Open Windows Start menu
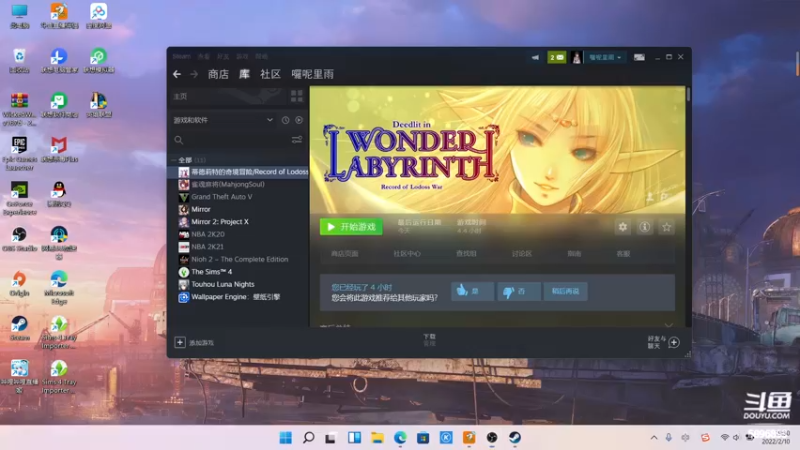Screen dimensions: 800x450 (286, 437)
